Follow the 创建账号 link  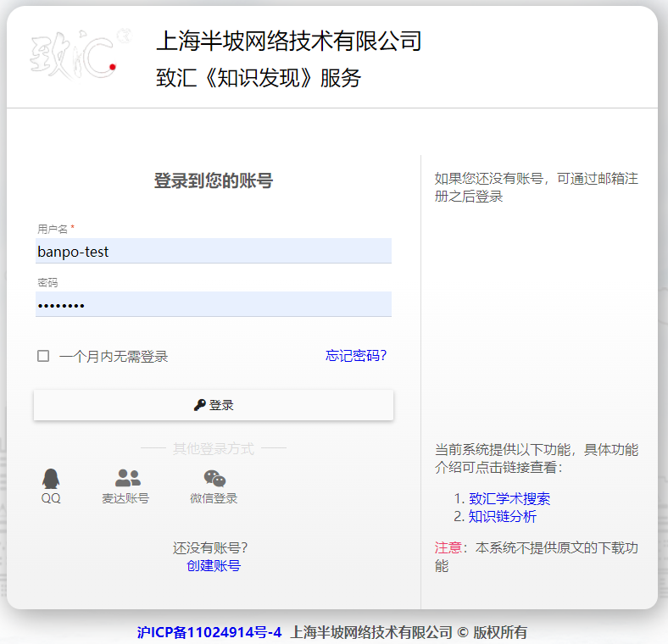point(214,565)
